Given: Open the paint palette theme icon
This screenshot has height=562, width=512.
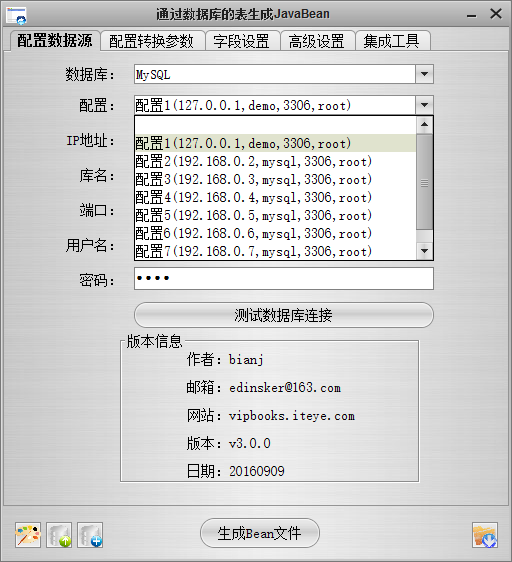Looking at the screenshot, I should tap(28, 535).
